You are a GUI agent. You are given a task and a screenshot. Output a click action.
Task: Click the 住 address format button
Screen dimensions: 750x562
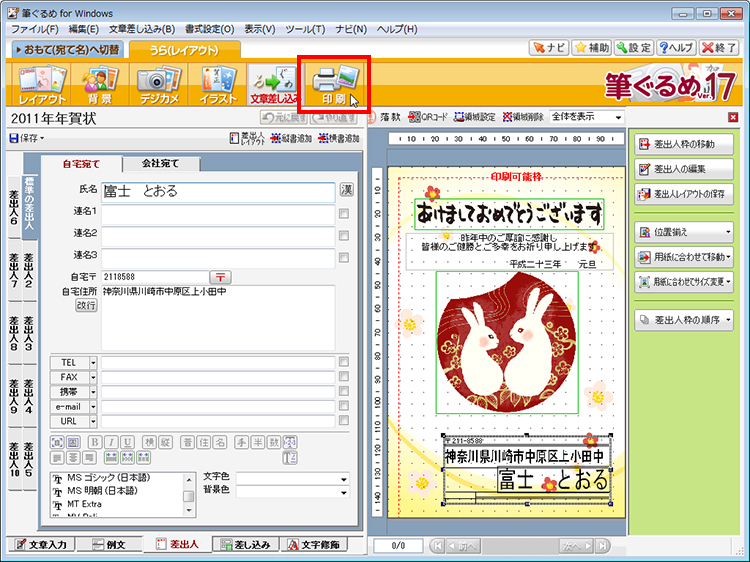tap(204, 442)
